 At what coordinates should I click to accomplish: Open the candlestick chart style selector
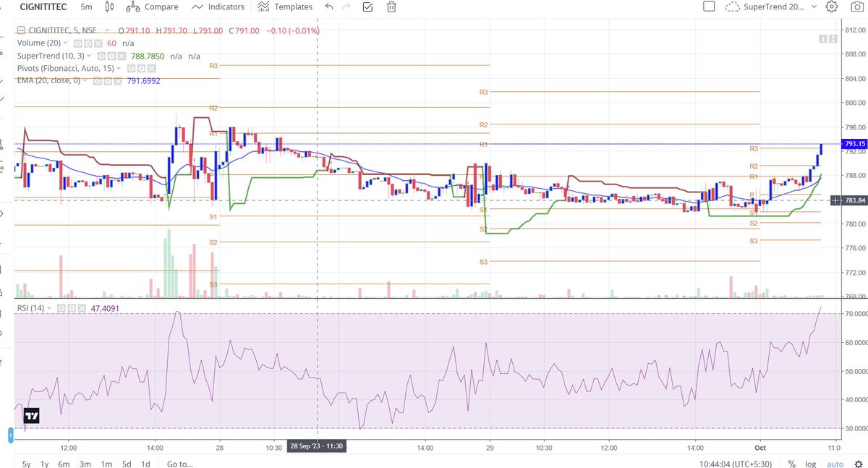coord(109,7)
